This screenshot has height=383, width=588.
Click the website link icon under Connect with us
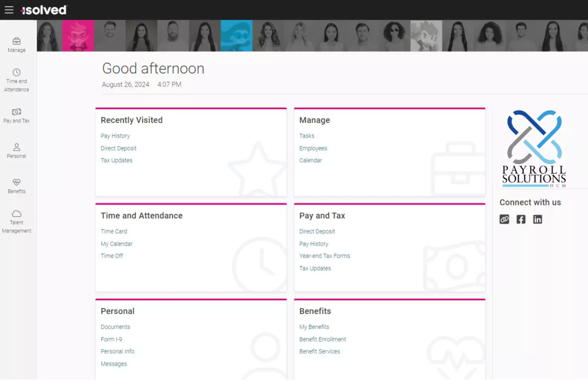pyautogui.click(x=504, y=219)
